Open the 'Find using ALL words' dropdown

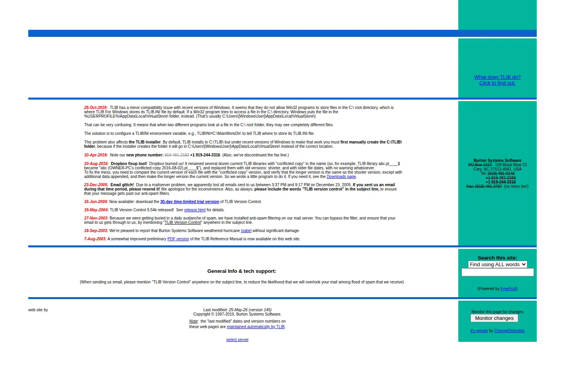click(x=497, y=265)
